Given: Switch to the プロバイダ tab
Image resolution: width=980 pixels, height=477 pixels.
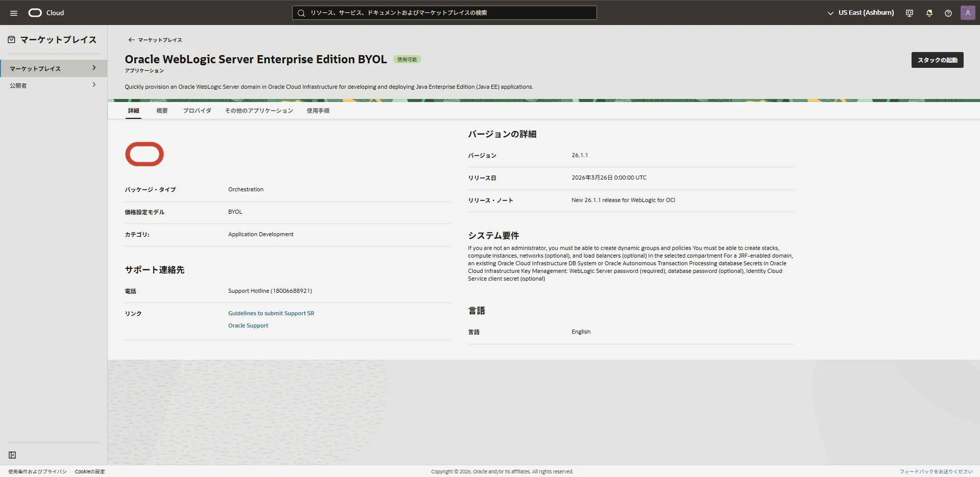Looking at the screenshot, I should pyautogui.click(x=197, y=111).
